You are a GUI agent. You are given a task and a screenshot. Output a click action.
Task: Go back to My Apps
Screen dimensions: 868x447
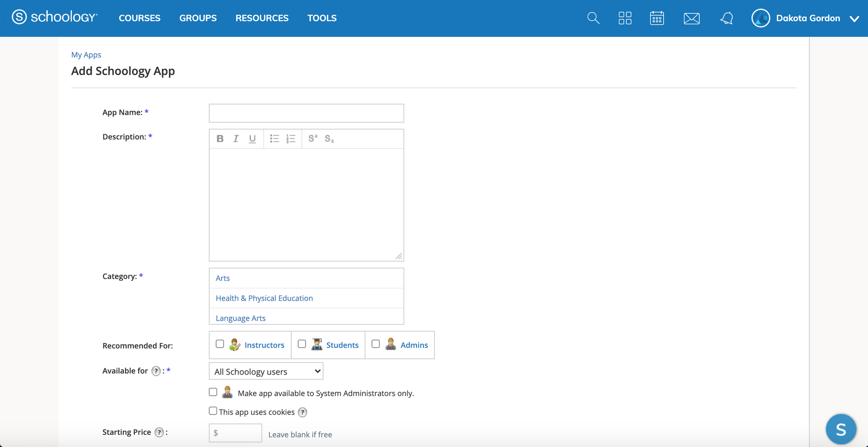point(86,55)
